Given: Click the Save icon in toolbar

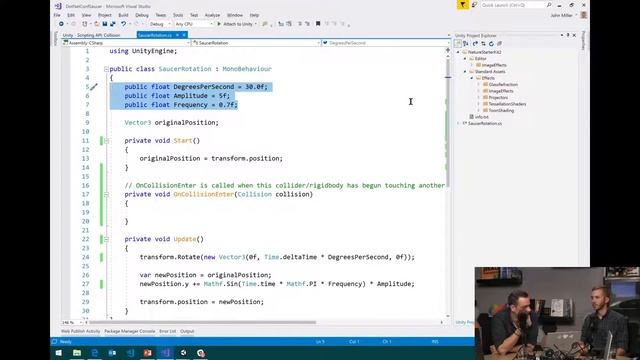Looking at the screenshot, I should 105,24.
